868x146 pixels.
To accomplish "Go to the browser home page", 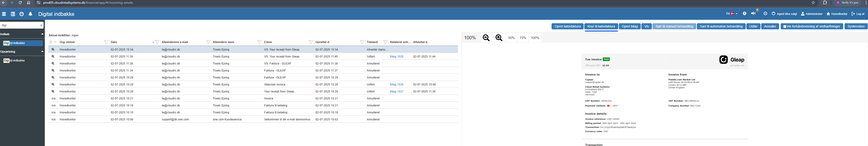I will tap(28, 3).
